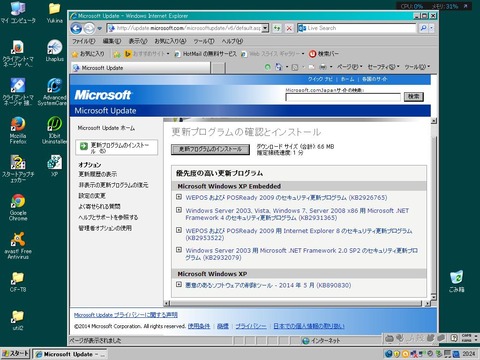
Task: Click the feeds icon in command bar
Action: [x=295, y=67]
